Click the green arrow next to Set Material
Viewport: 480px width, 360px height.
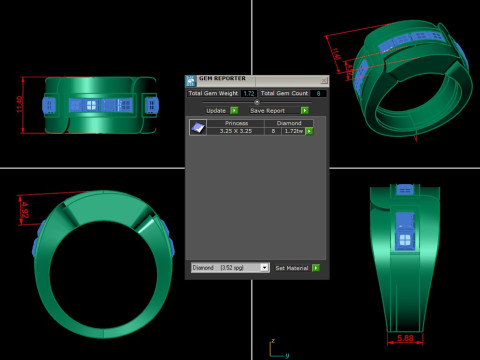[316, 268]
